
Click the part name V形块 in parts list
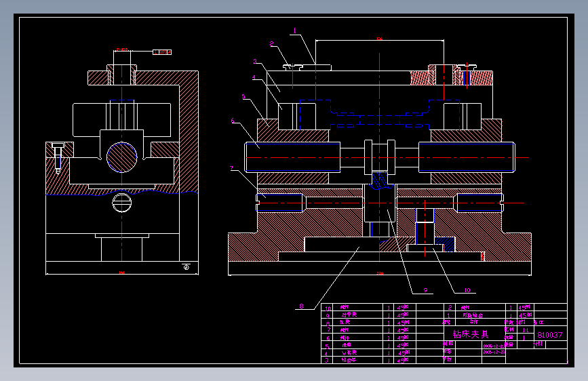click(x=349, y=353)
